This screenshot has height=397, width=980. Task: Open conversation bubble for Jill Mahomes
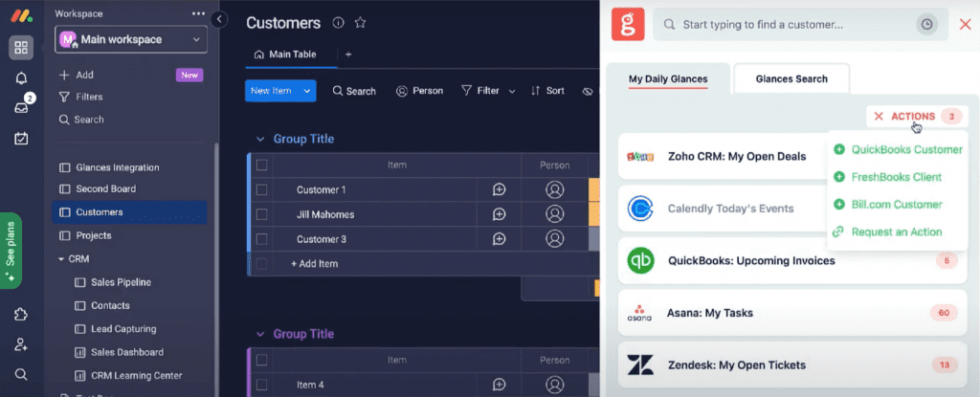pyautogui.click(x=499, y=214)
